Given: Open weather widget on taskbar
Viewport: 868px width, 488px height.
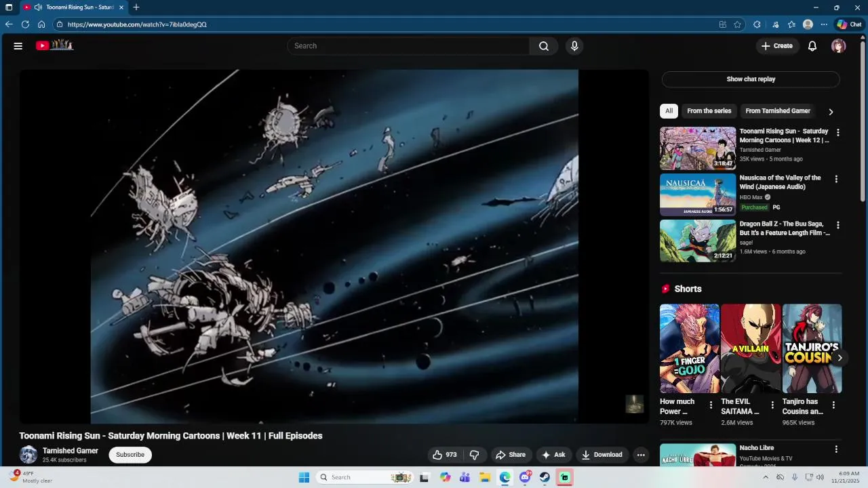Looking at the screenshot, I should pos(33,477).
